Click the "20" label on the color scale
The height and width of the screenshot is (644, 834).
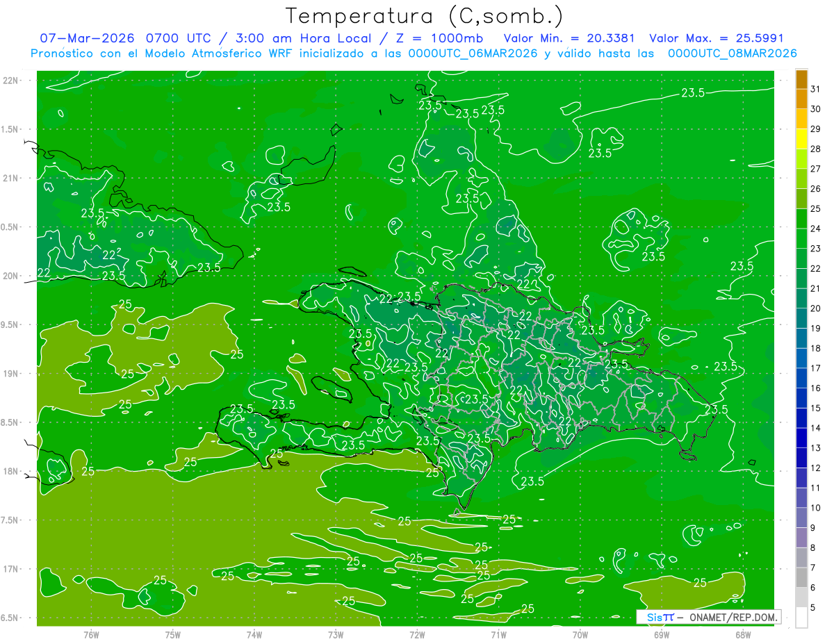pos(816,308)
